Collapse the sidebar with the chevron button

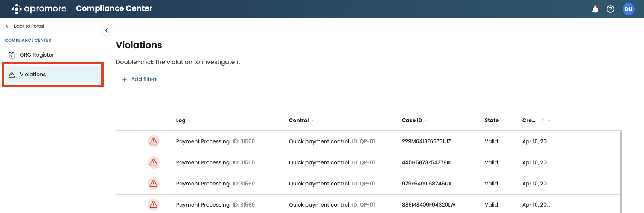click(107, 31)
